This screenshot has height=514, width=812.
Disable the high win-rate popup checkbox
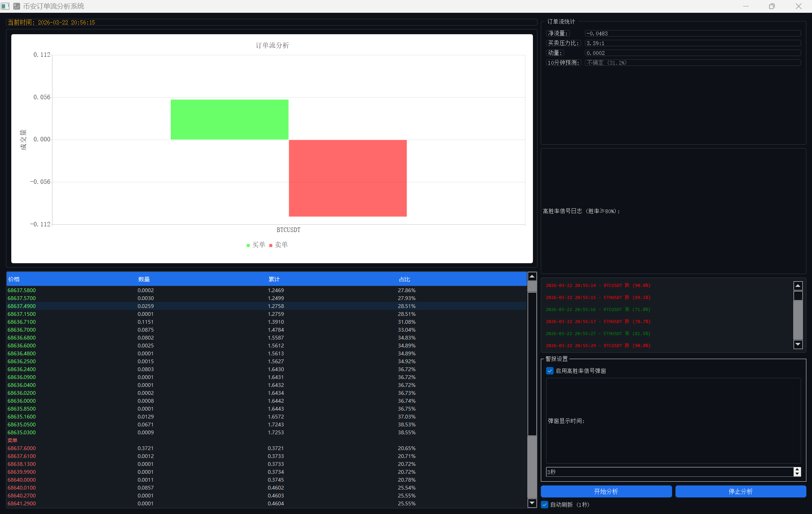pos(550,371)
